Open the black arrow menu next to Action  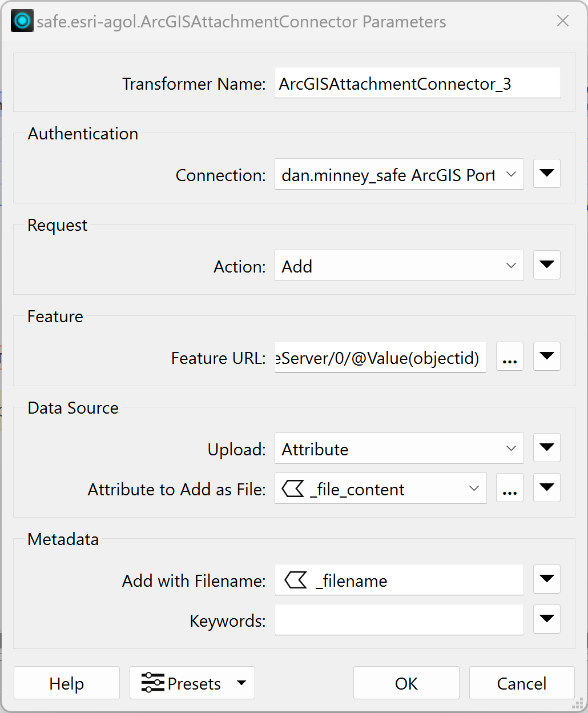pyautogui.click(x=547, y=265)
